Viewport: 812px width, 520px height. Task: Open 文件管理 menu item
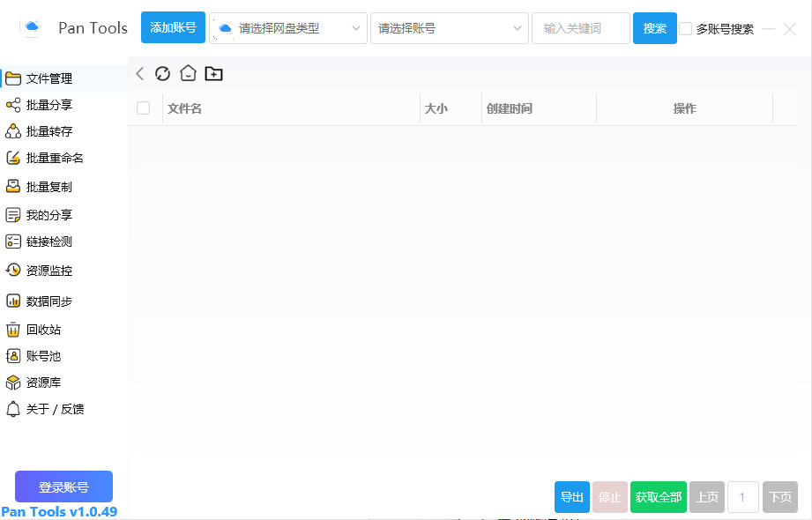tap(63, 78)
